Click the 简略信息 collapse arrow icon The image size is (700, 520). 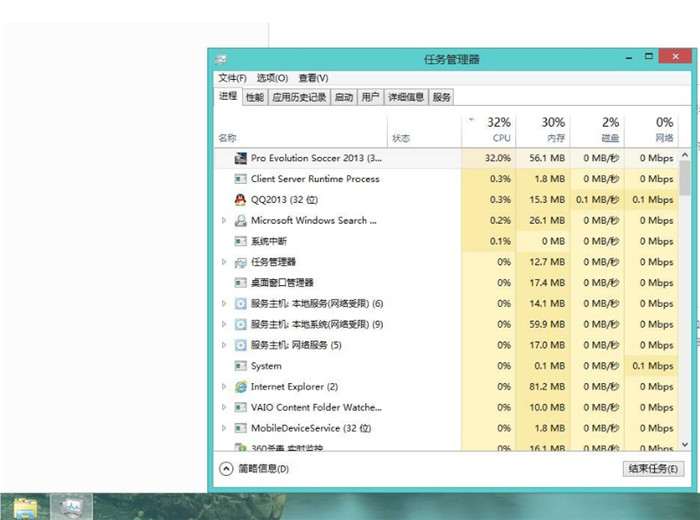226,469
